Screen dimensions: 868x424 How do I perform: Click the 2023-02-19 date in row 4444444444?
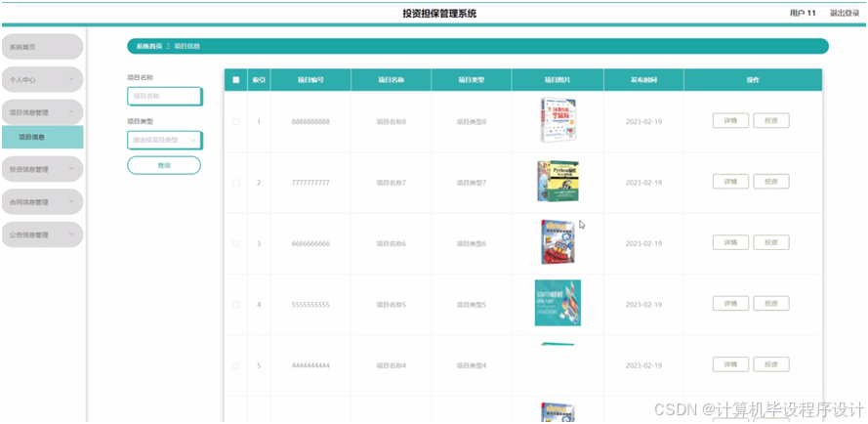coord(643,365)
